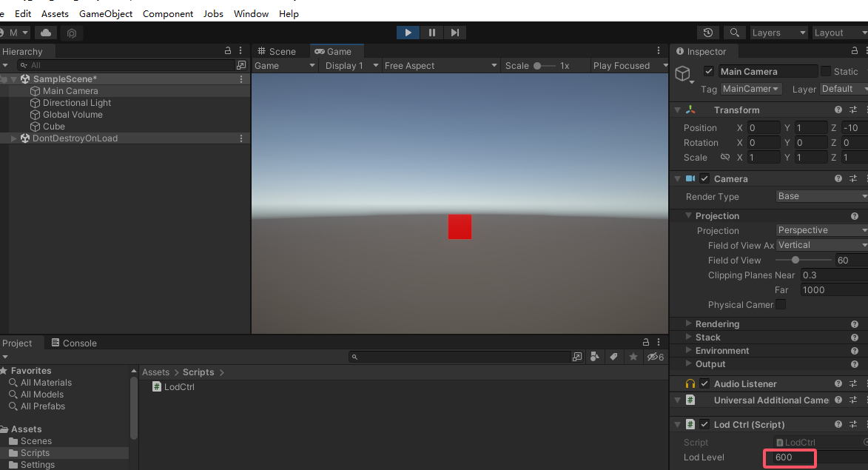Screen dimensions: 868x470
Task: Click the global search magnifier icon
Action: 734,33
